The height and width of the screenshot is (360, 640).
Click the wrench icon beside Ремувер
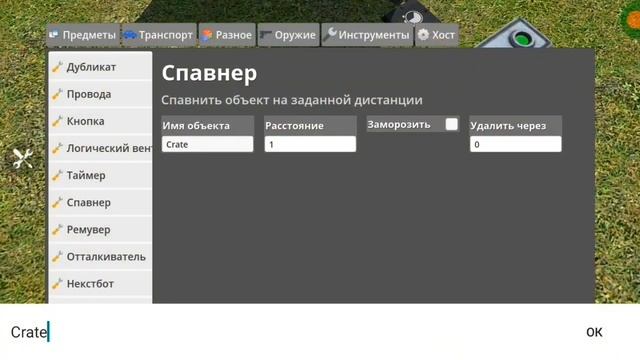pyautogui.click(x=57, y=230)
